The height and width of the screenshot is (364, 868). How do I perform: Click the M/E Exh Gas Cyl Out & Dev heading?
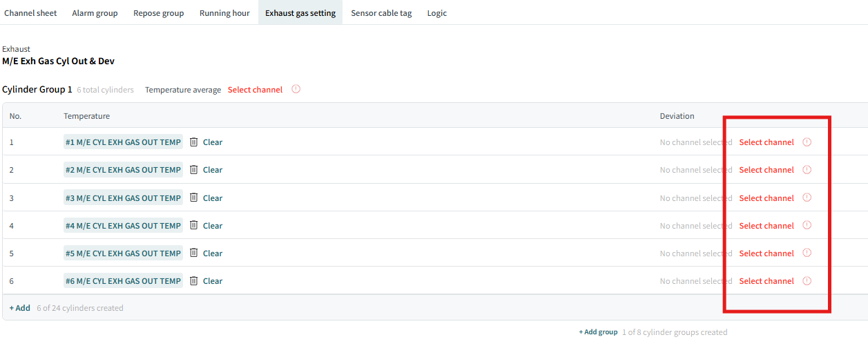click(x=59, y=61)
